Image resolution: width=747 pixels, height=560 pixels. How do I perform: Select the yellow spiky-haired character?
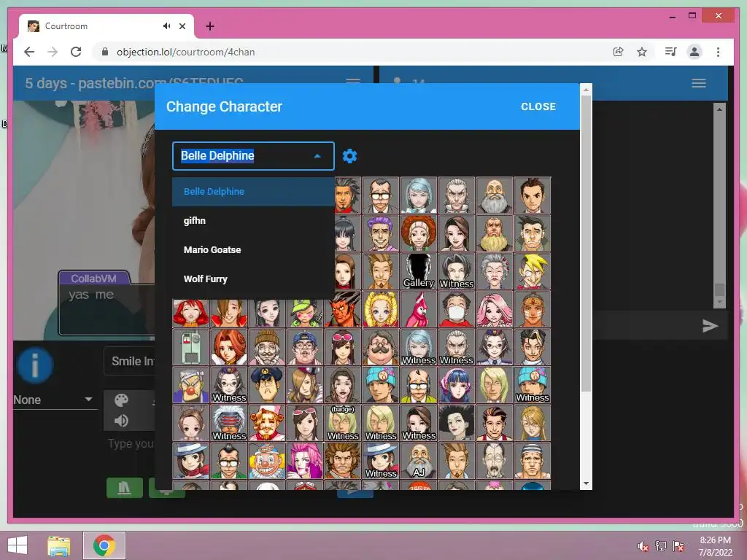tap(532, 271)
